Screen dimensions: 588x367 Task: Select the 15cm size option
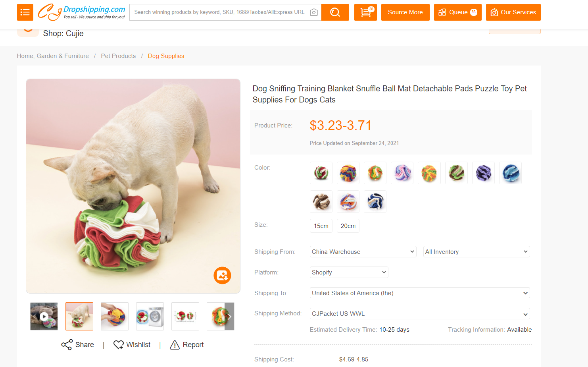click(x=321, y=226)
